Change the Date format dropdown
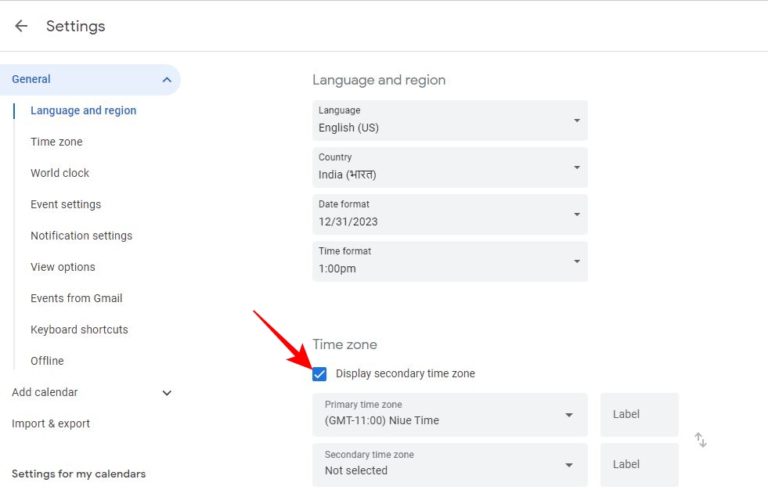768x490 pixels. tap(449, 214)
